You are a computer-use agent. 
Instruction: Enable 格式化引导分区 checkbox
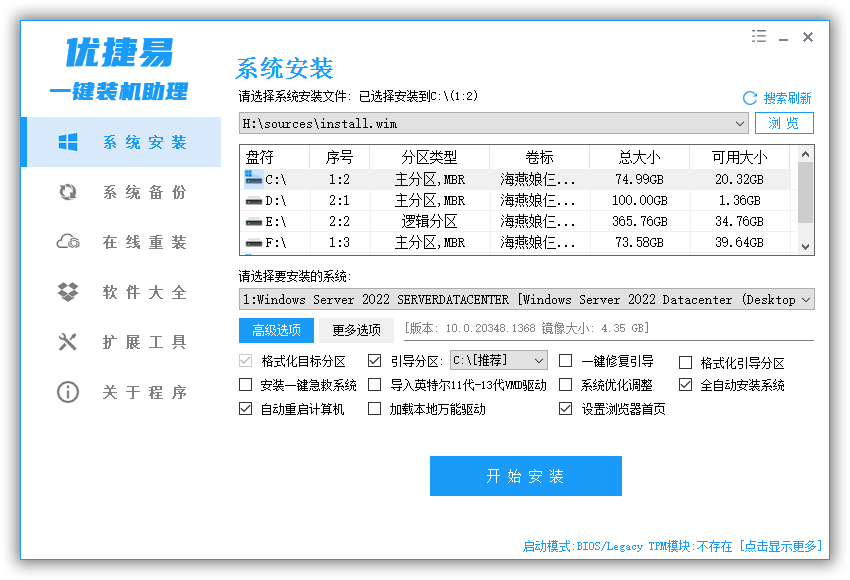[x=686, y=362]
